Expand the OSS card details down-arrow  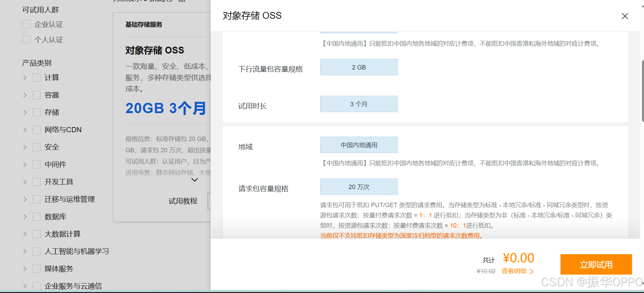click(194, 180)
